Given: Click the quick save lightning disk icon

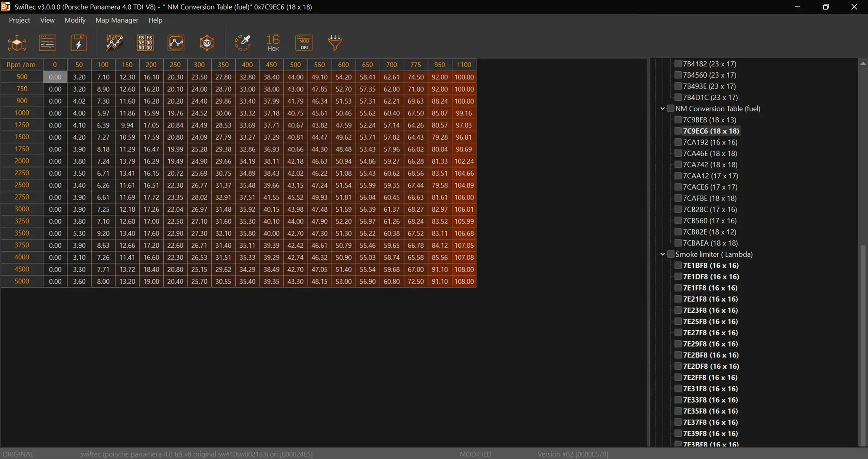Looking at the screenshot, I should (x=79, y=43).
